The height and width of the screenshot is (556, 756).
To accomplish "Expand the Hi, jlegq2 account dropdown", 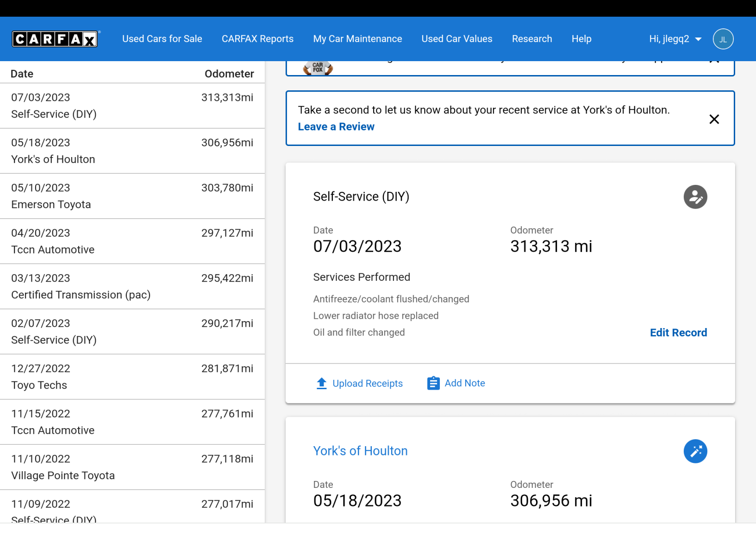I will point(675,39).
